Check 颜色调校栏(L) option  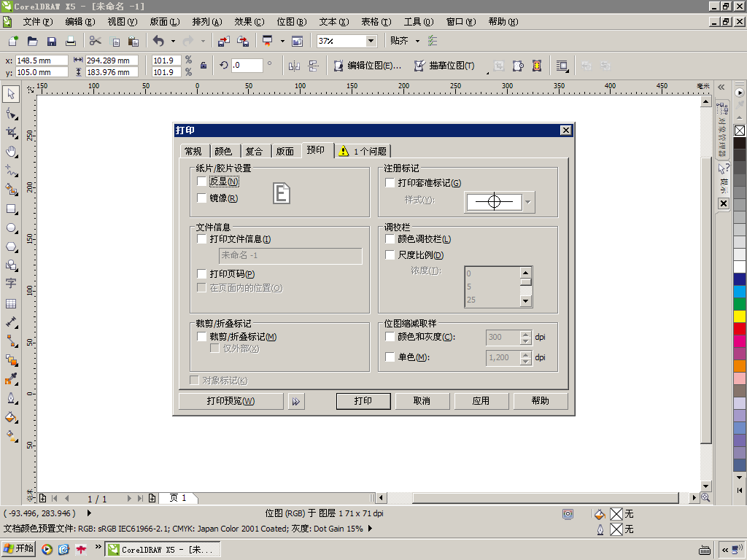[390, 239]
